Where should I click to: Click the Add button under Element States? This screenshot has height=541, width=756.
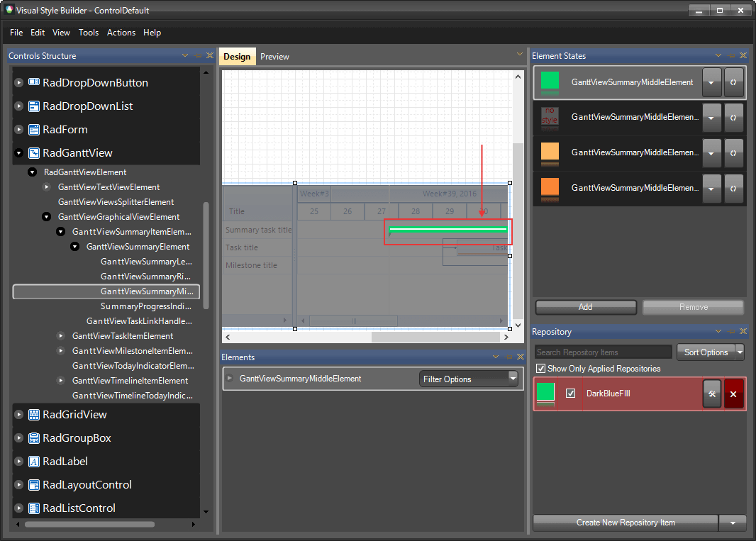click(585, 307)
